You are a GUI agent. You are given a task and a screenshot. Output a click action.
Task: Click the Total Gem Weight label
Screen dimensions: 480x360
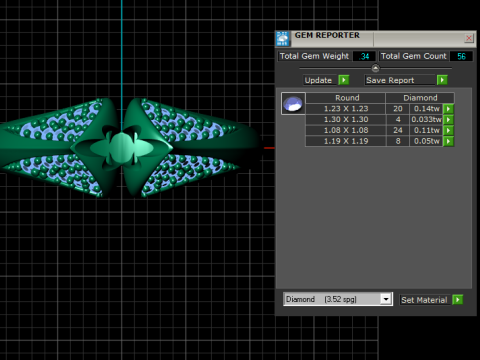click(x=314, y=56)
